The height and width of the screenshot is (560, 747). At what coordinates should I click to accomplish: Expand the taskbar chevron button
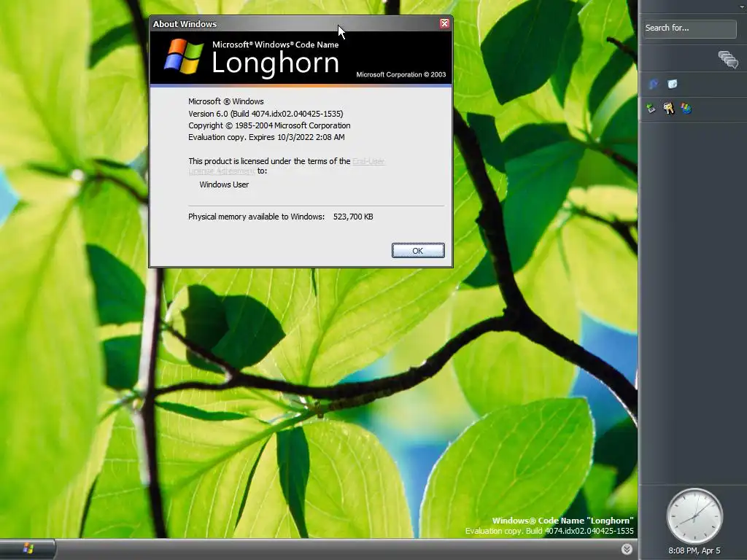click(627, 549)
